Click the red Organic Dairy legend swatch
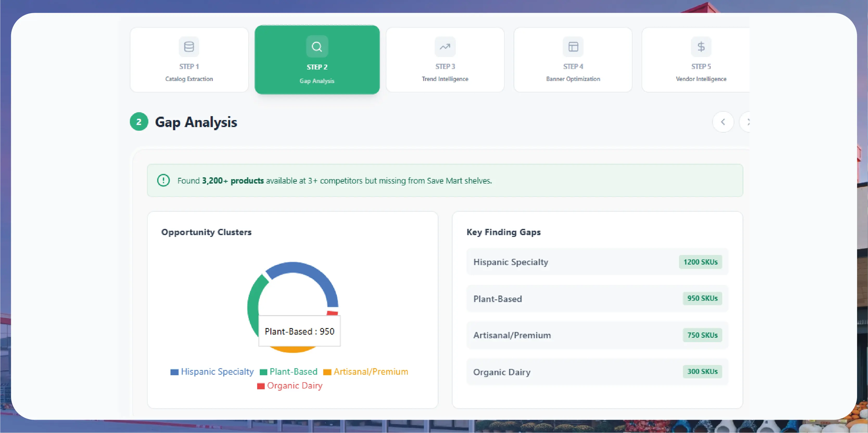 [x=261, y=386]
